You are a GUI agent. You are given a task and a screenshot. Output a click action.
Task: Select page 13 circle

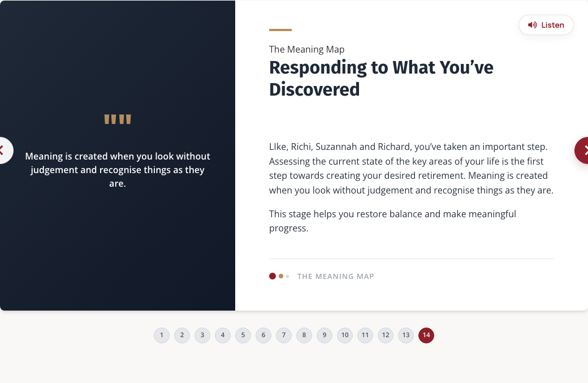[x=406, y=335]
